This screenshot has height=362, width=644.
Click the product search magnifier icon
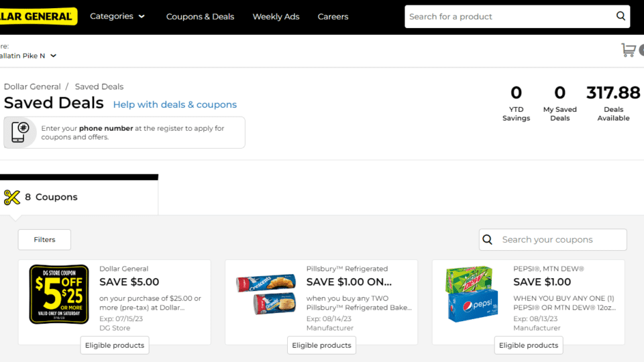621,16
